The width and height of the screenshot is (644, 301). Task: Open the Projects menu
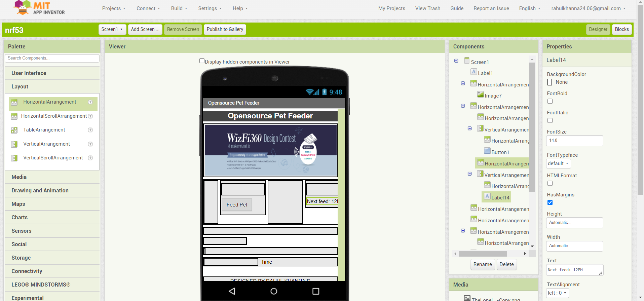click(114, 8)
